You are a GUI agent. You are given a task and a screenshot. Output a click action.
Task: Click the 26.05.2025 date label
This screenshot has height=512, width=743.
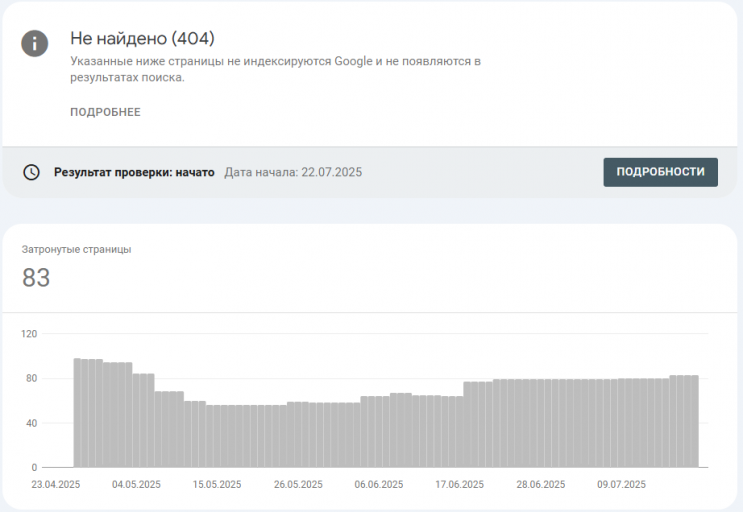click(298, 485)
